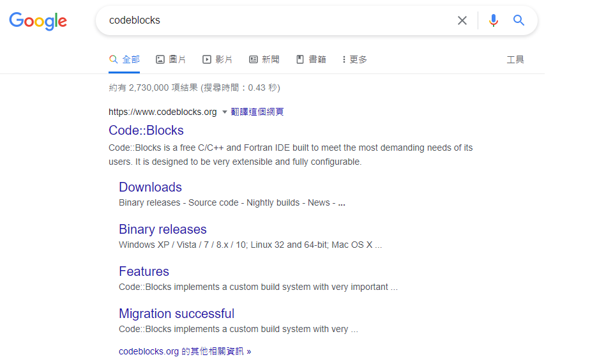Switch to the 影片 videos tab
Screen dimensions: 613x364
point(217,59)
